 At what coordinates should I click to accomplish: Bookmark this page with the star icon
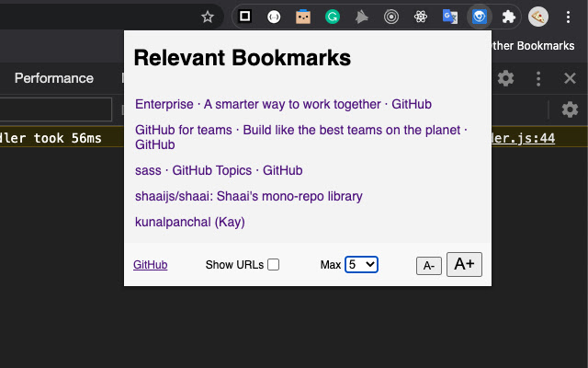[208, 17]
